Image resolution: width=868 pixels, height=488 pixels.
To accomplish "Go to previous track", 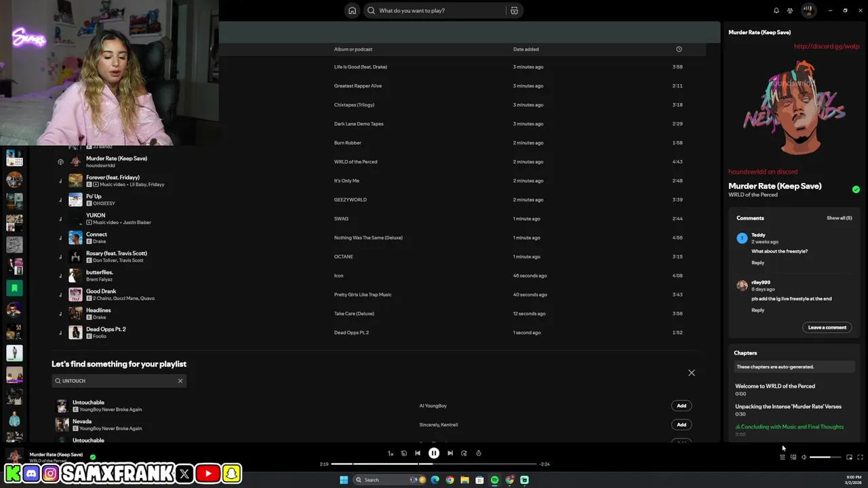I will tap(418, 453).
